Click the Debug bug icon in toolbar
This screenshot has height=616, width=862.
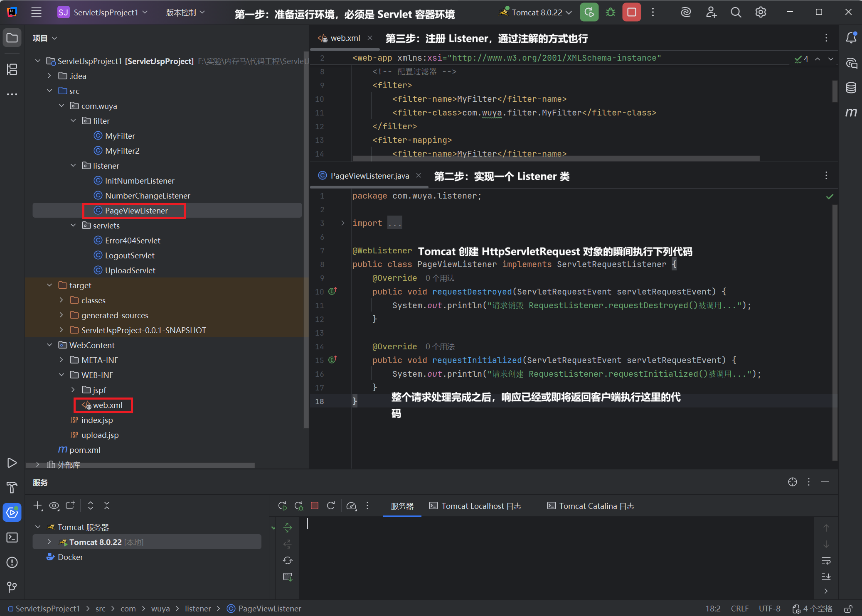(610, 12)
